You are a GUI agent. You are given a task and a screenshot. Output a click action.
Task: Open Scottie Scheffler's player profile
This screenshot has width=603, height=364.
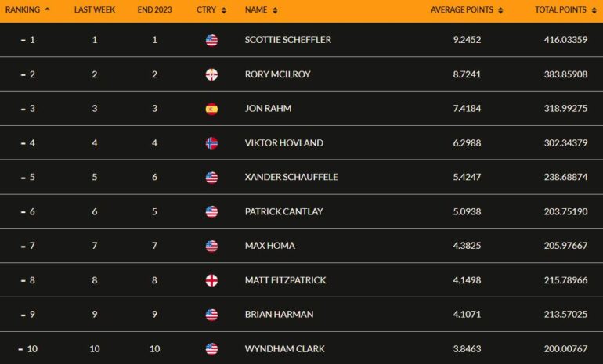point(288,40)
